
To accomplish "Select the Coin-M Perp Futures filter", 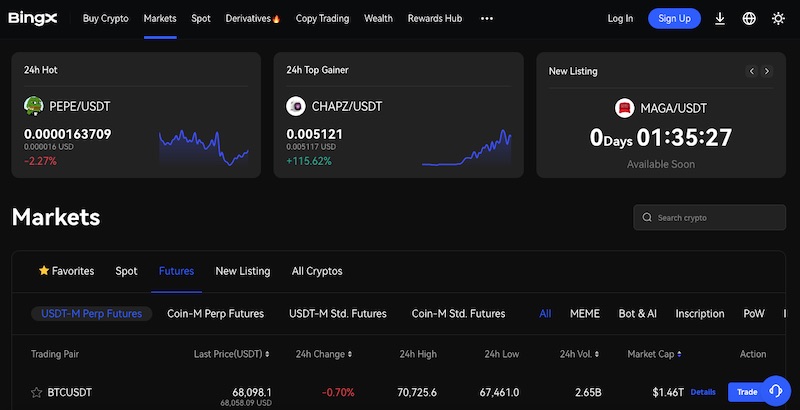I will point(215,313).
